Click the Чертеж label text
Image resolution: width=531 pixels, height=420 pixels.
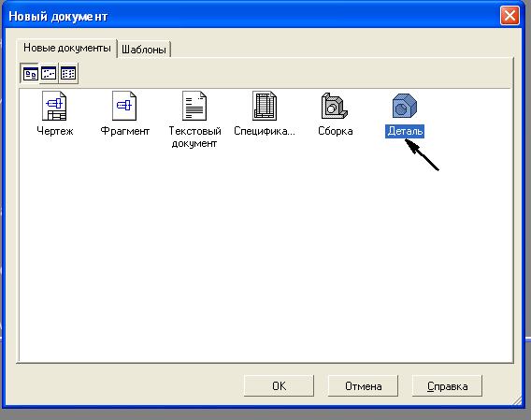tap(54, 131)
